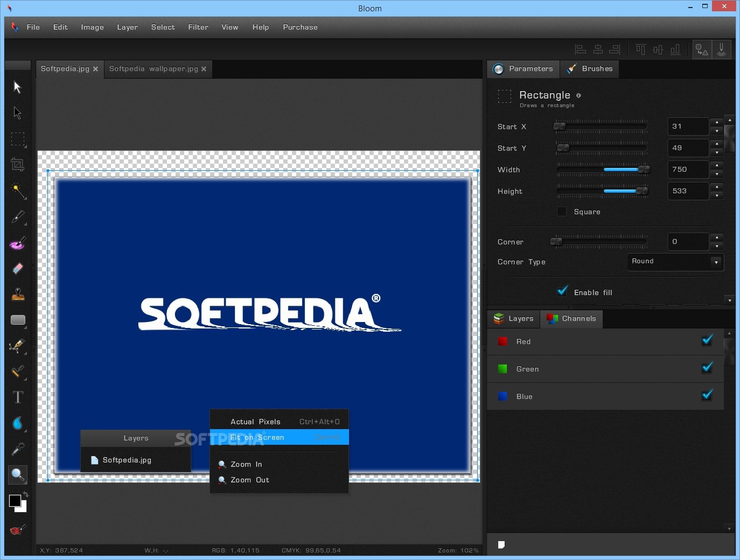Pick the Magic Wand tool

click(x=18, y=191)
